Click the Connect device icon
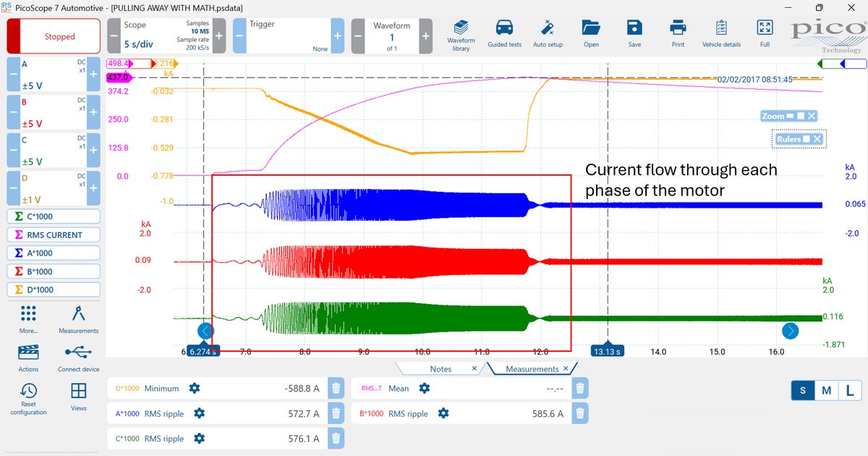 click(x=78, y=358)
